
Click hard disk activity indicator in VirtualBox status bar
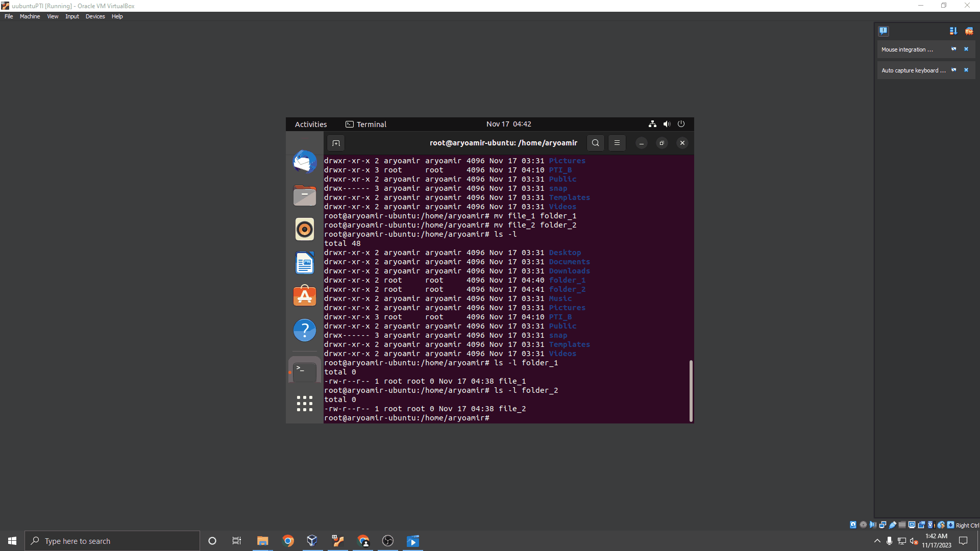(853, 525)
